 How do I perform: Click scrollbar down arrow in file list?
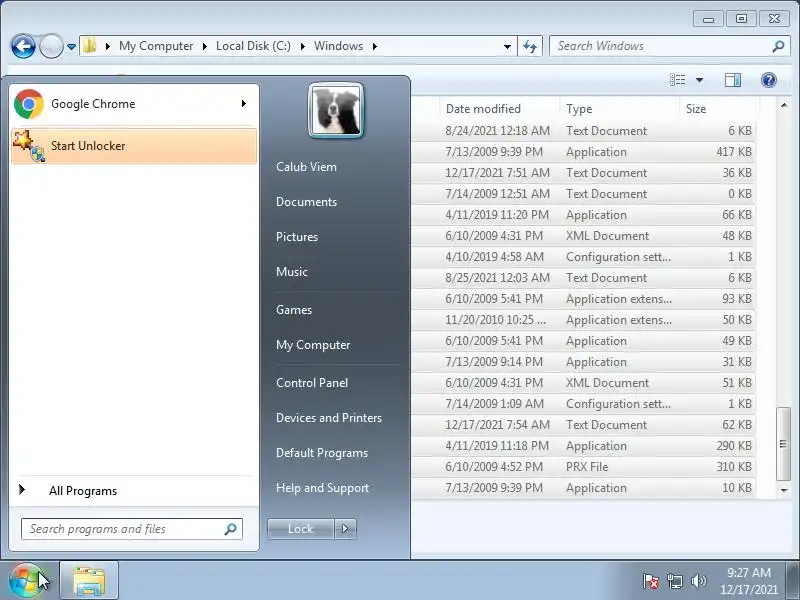point(784,490)
